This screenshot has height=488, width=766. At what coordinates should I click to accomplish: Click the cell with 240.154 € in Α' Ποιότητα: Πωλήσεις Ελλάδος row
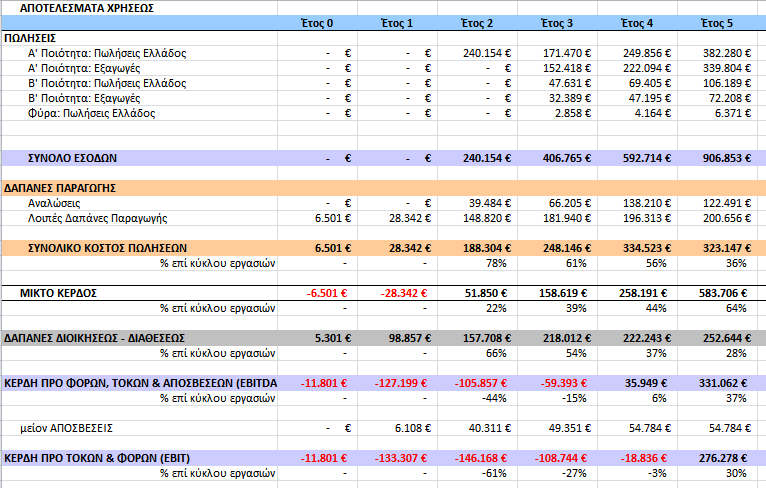(487, 53)
